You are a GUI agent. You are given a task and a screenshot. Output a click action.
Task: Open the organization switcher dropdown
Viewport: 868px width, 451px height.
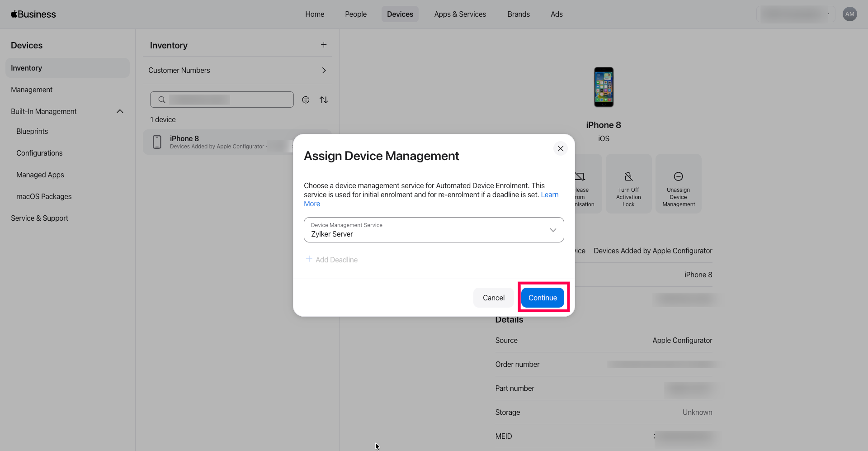(x=796, y=14)
